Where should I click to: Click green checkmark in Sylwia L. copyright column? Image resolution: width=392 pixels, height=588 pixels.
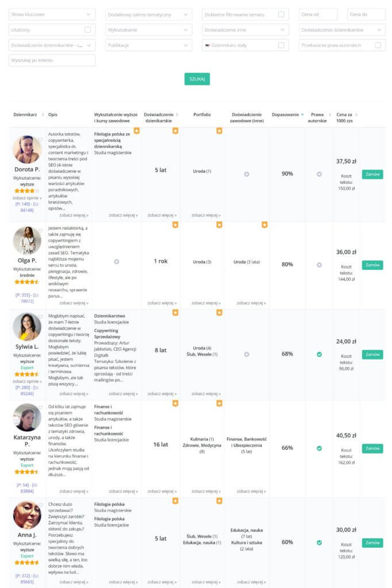[319, 354]
